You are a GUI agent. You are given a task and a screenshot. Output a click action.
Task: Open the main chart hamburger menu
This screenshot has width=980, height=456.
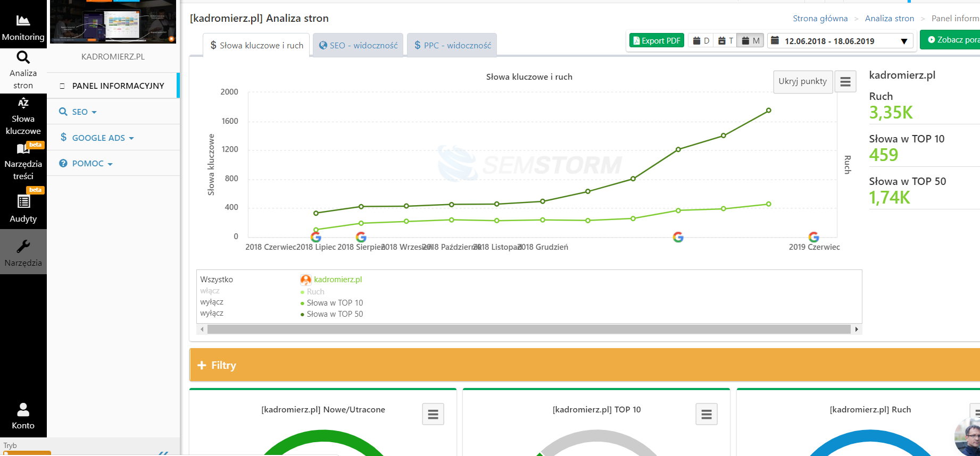845,82
